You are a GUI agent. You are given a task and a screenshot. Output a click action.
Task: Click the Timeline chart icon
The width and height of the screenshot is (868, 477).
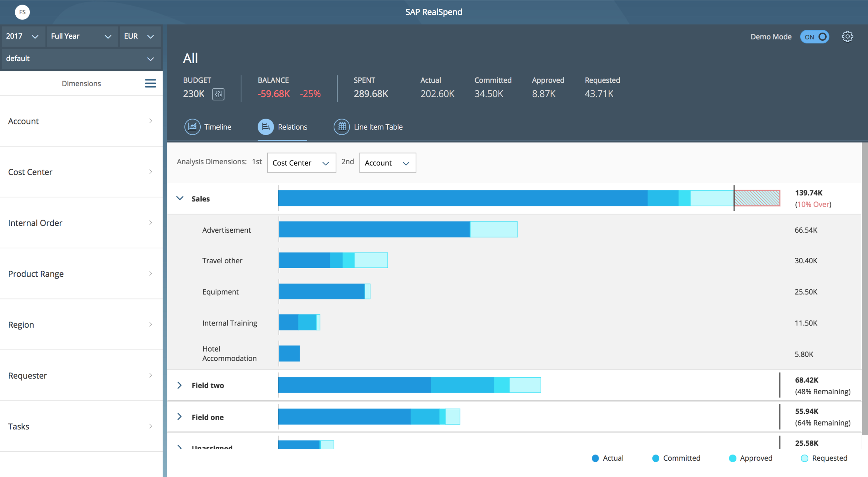(192, 127)
